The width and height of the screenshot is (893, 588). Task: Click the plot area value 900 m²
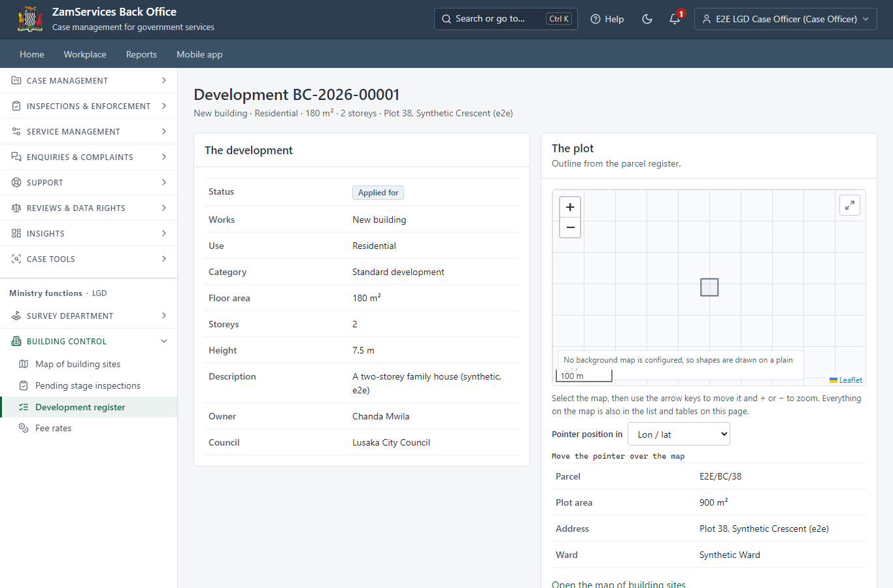[713, 502]
